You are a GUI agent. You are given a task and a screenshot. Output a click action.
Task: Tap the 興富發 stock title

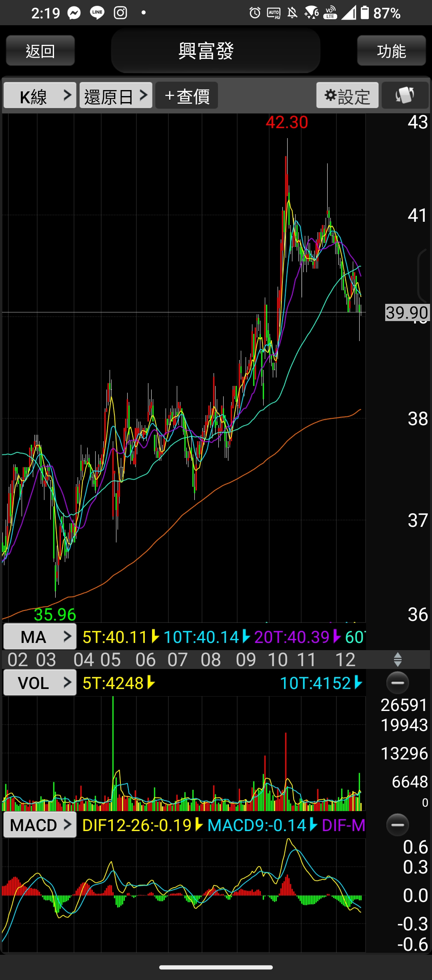pyautogui.click(x=206, y=51)
